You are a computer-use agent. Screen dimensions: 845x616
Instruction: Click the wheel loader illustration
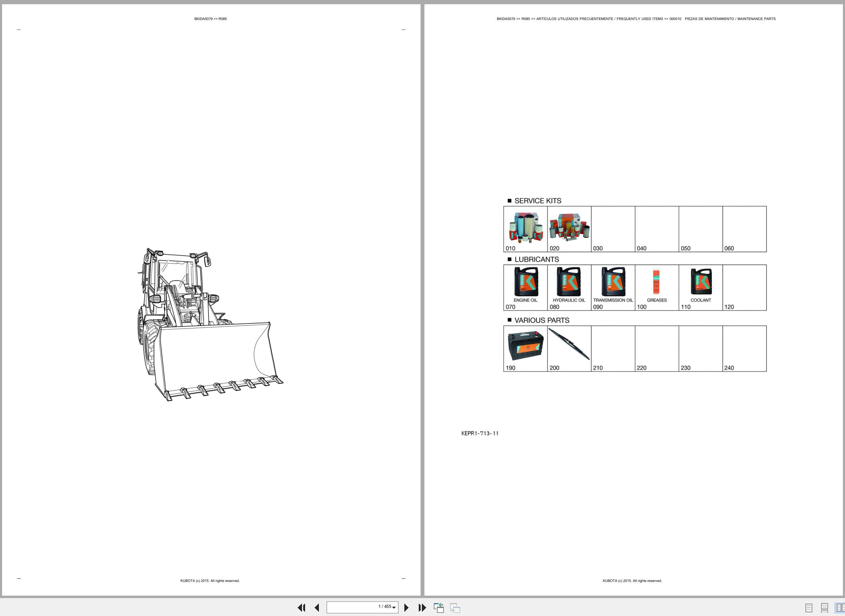210,325
